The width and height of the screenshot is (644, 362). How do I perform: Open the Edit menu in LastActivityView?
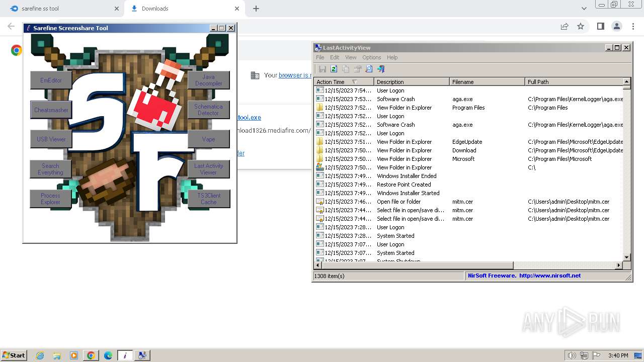pos(335,57)
